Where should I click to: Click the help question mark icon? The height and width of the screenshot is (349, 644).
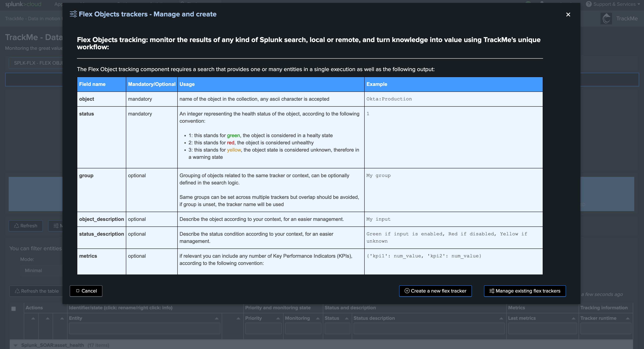pyautogui.click(x=589, y=4)
